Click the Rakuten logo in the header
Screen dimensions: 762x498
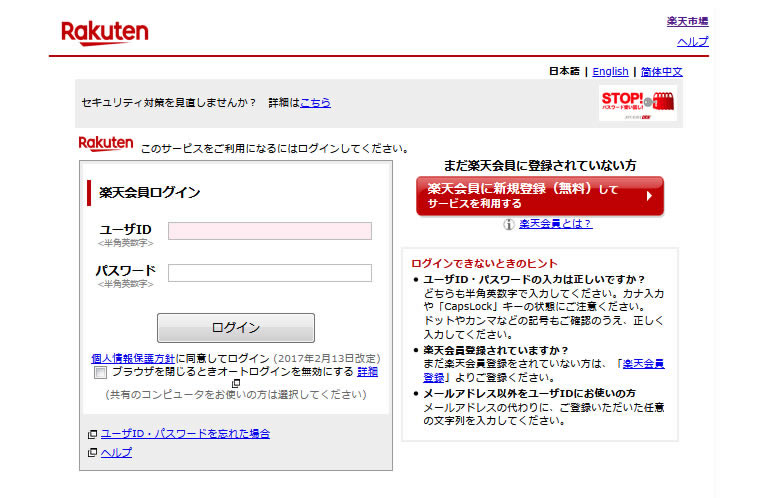point(104,33)
